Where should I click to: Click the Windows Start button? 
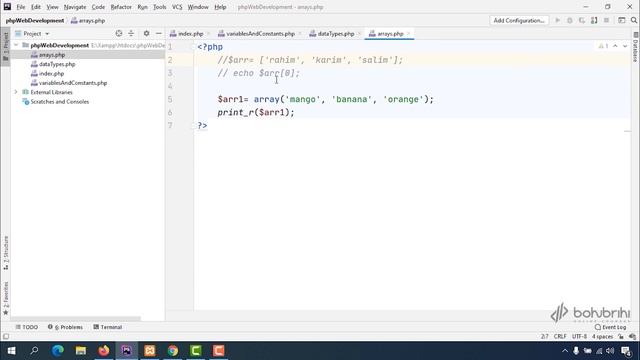11,351
